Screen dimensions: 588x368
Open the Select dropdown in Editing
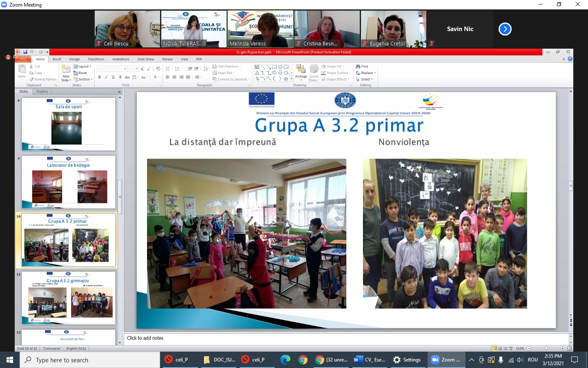365,79
